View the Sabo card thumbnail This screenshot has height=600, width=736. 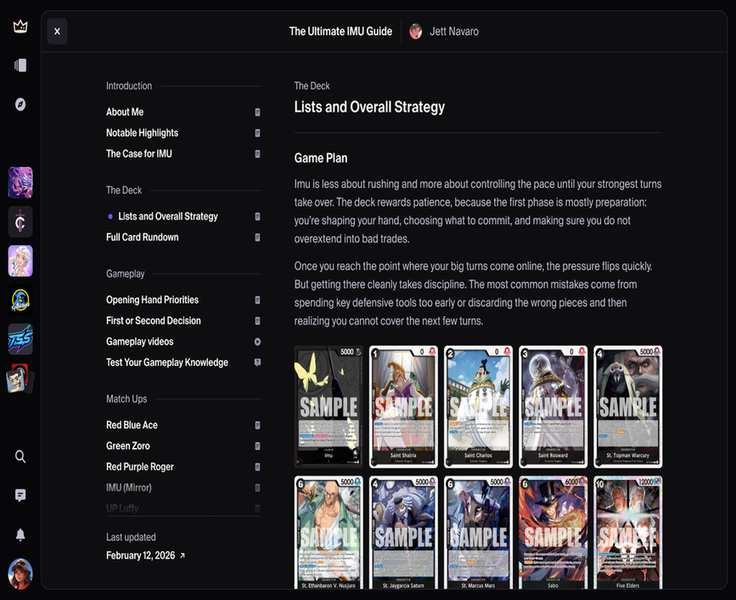pos(553,532)
